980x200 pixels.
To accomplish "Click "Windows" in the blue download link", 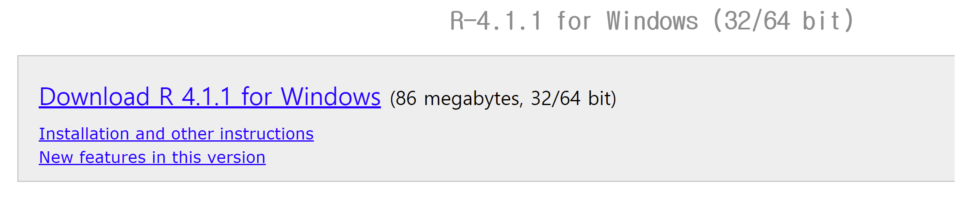I will (330, 97).
